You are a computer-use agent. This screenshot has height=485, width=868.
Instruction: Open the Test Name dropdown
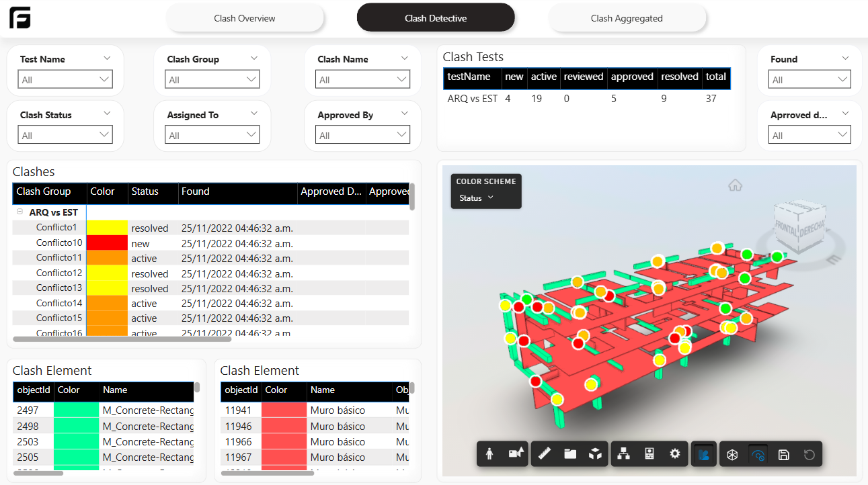coord(65,80)
